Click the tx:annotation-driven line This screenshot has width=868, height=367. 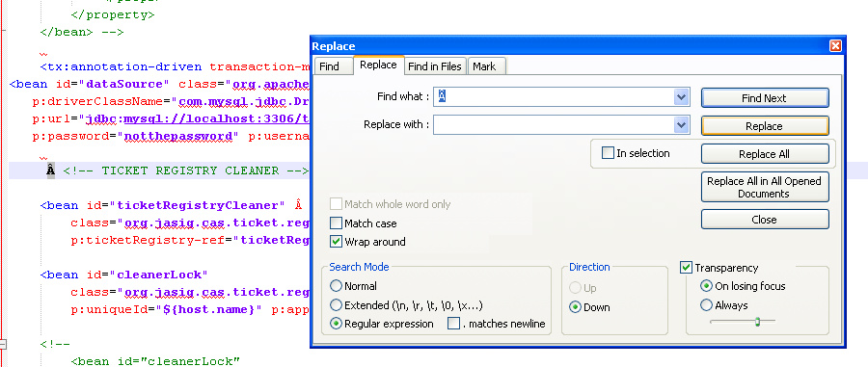[x=175, y=67]
